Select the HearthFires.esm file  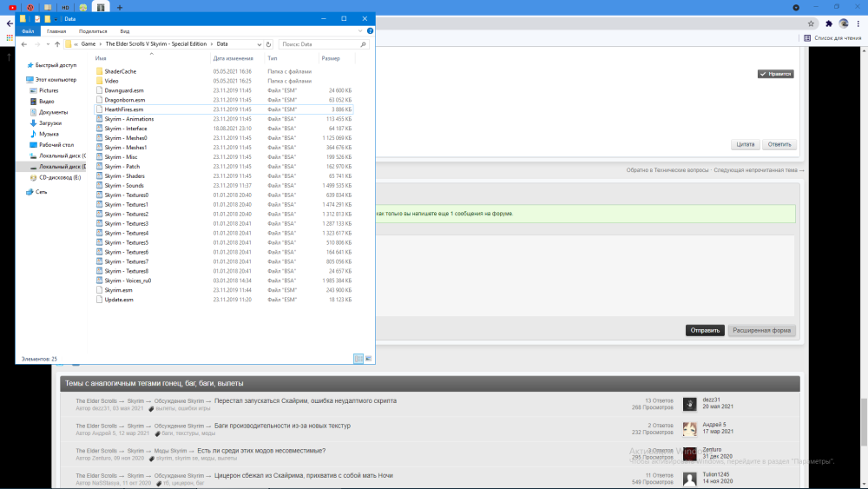click(224, 109)
